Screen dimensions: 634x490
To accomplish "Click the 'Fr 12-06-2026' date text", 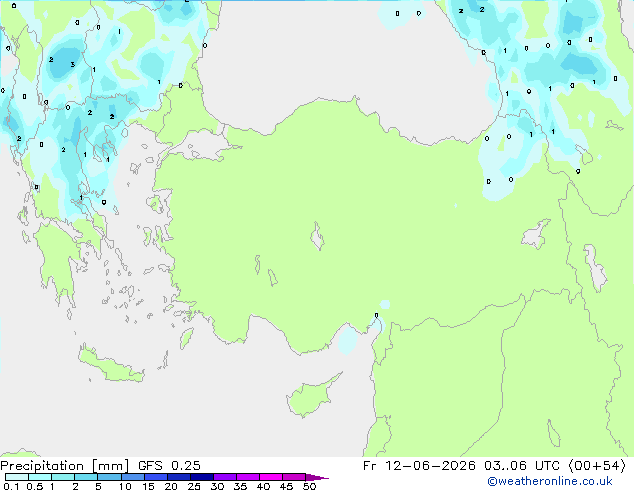I will [x=419, y=466].
